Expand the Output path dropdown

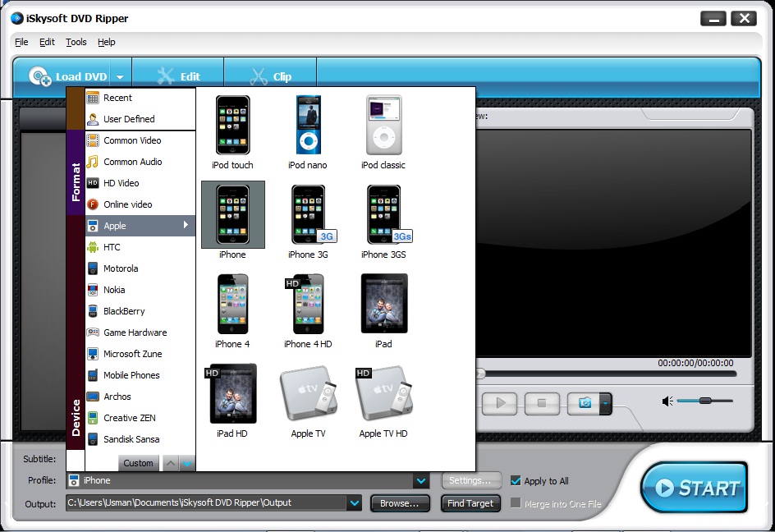(355, 503)
